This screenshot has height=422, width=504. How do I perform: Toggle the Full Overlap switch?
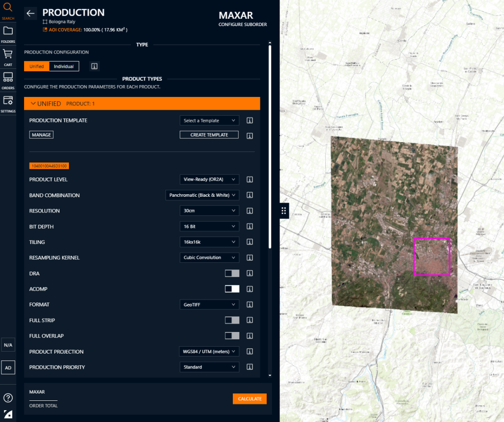[232, 335]
